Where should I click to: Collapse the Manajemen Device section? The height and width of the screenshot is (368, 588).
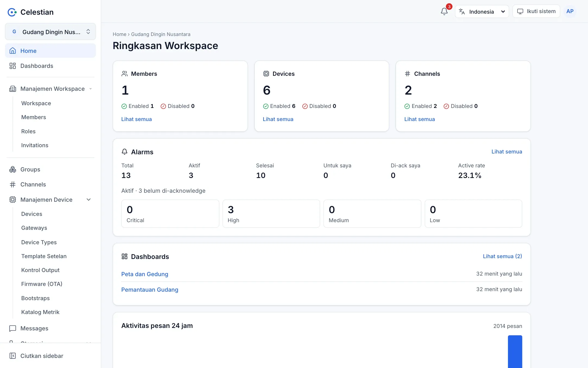point(88,200)
